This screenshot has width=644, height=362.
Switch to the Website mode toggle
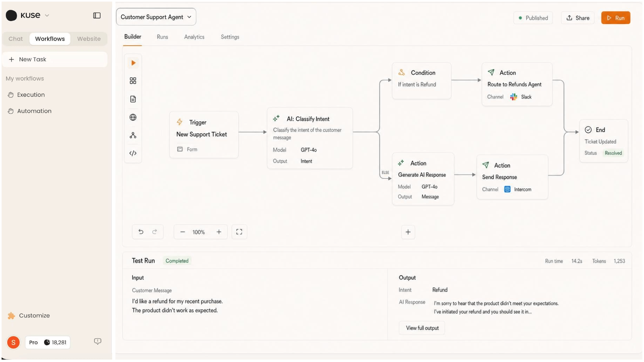pyautogui.click(x=89, y=39)
